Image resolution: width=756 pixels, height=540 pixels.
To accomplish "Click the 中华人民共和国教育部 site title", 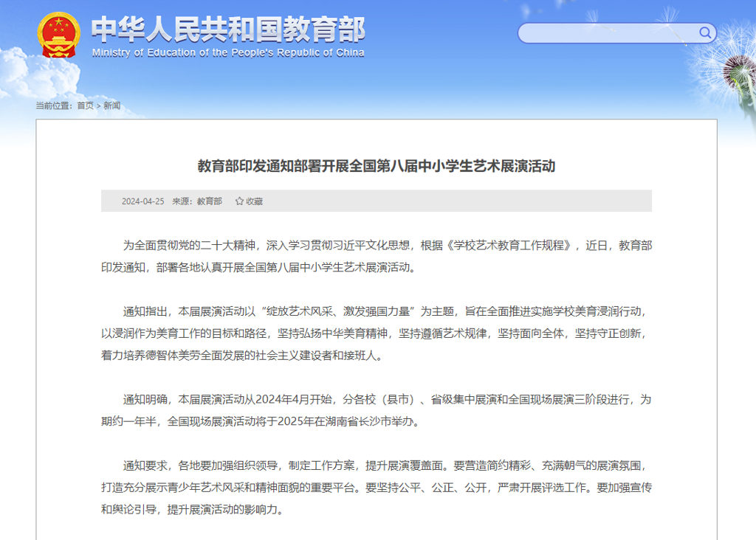I will click(227, 29).
